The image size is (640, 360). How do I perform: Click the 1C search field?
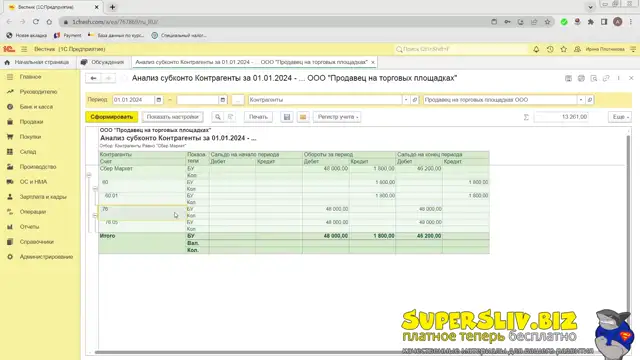click(x=461, y=49)
